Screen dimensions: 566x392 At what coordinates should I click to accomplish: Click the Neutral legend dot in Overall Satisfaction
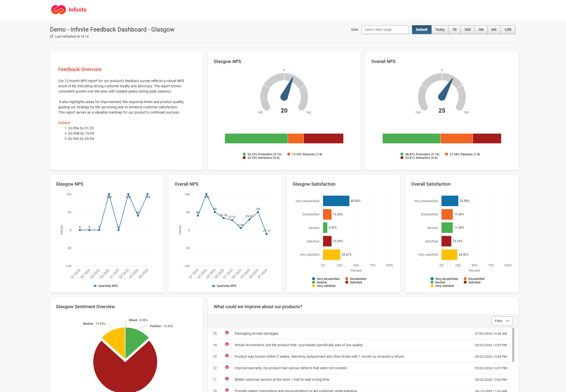point(432,282)
